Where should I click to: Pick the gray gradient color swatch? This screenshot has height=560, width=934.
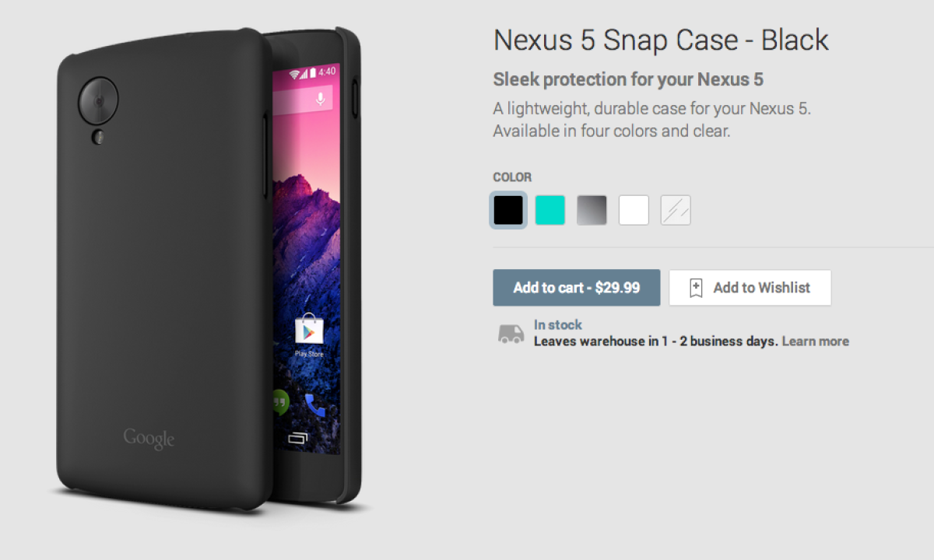[592, 210]
